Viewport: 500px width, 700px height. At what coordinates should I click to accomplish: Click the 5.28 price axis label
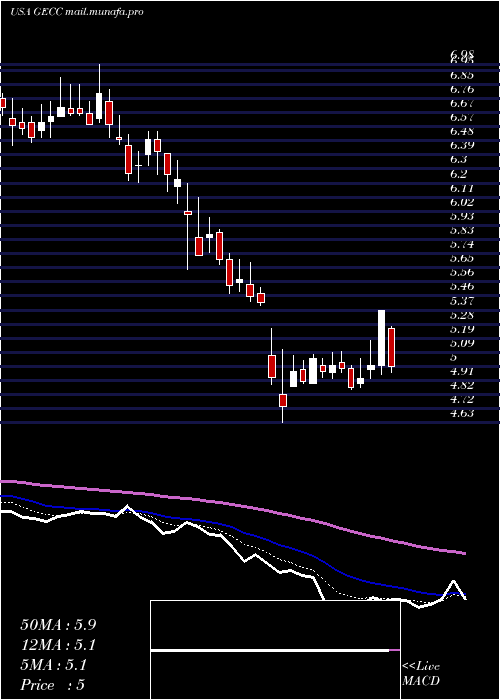[462, 315]
